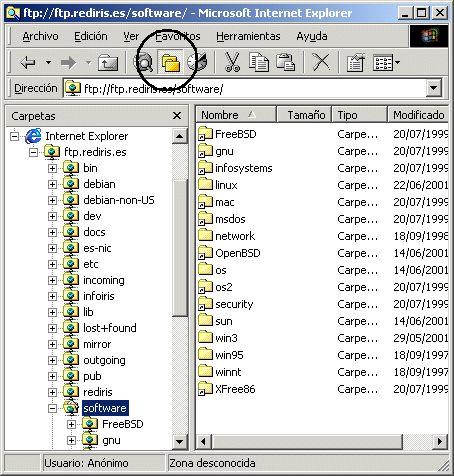Select the es-nic folder in the tree

click(97, 248)
